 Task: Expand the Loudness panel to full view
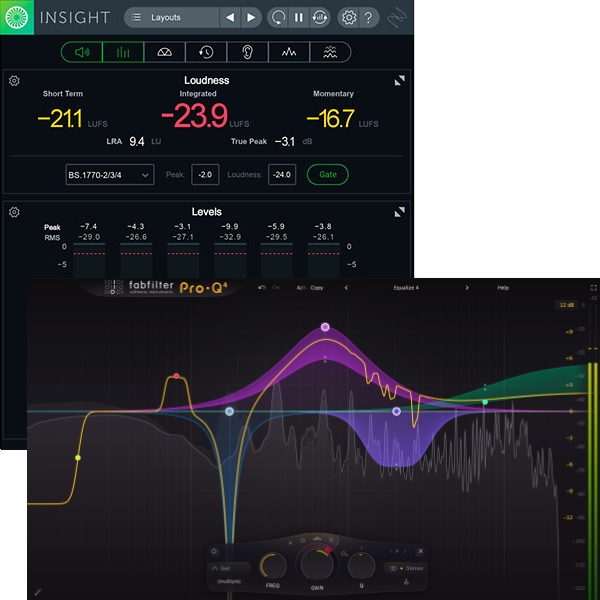point(399,80)
